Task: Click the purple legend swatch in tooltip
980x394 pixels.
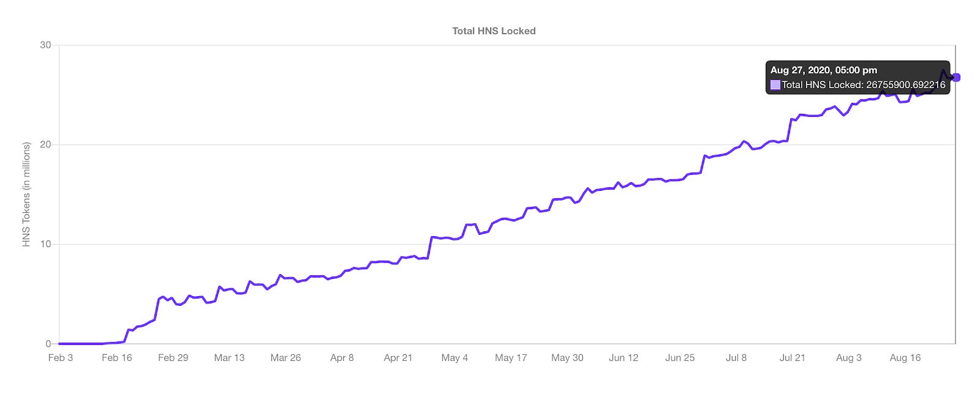Action: 775,85
